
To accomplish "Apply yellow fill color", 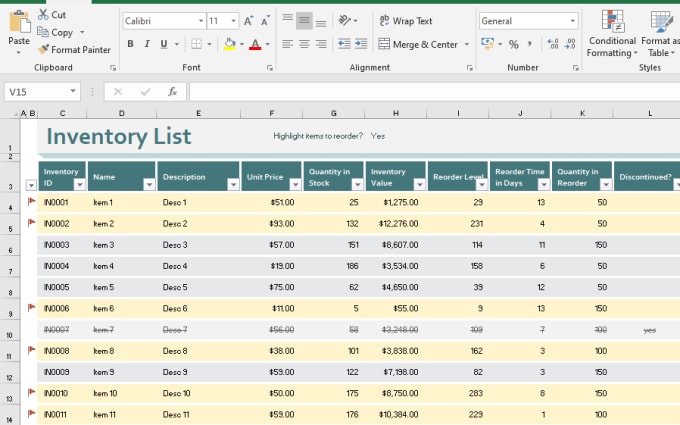I will [x=229, y=44].
